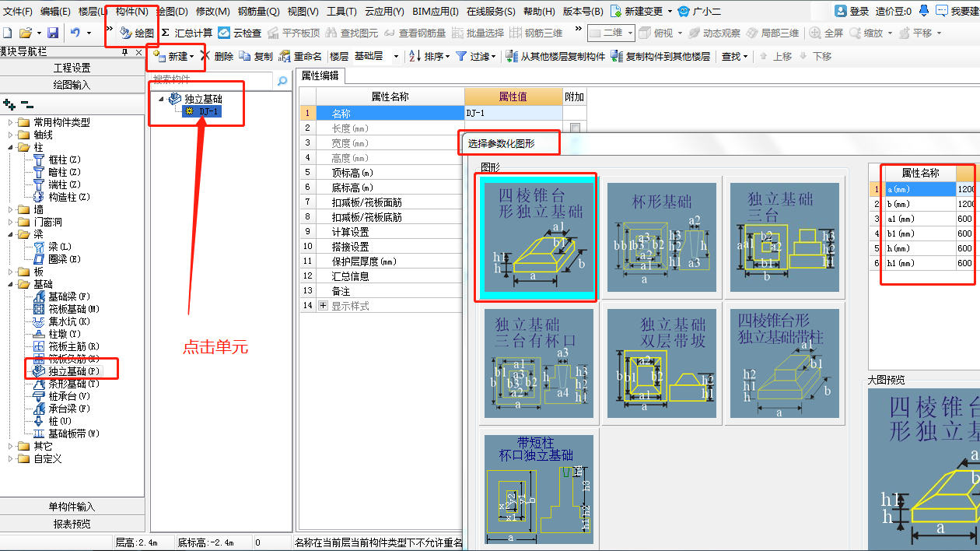Click the 登录 login button

coord(852,11)
